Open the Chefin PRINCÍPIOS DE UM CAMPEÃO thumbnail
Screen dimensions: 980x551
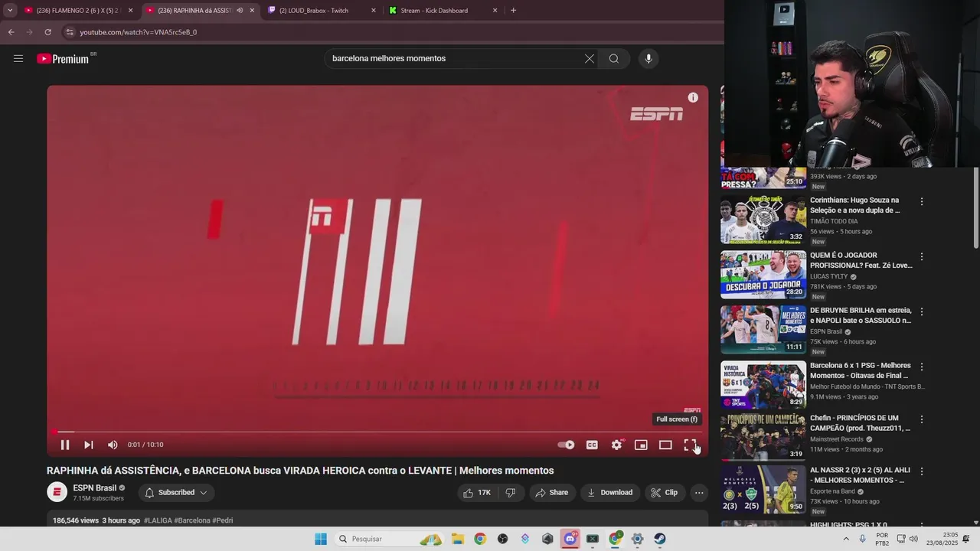763,437
